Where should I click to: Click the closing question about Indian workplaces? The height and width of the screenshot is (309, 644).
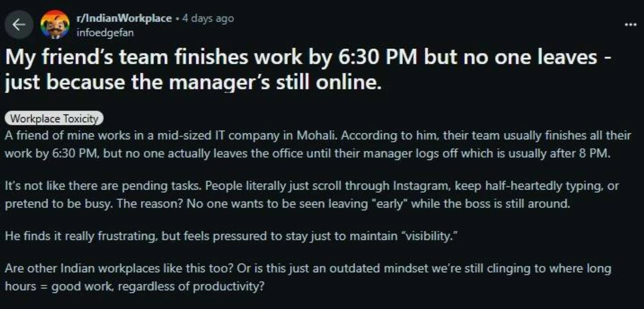(x=307, y=277)
